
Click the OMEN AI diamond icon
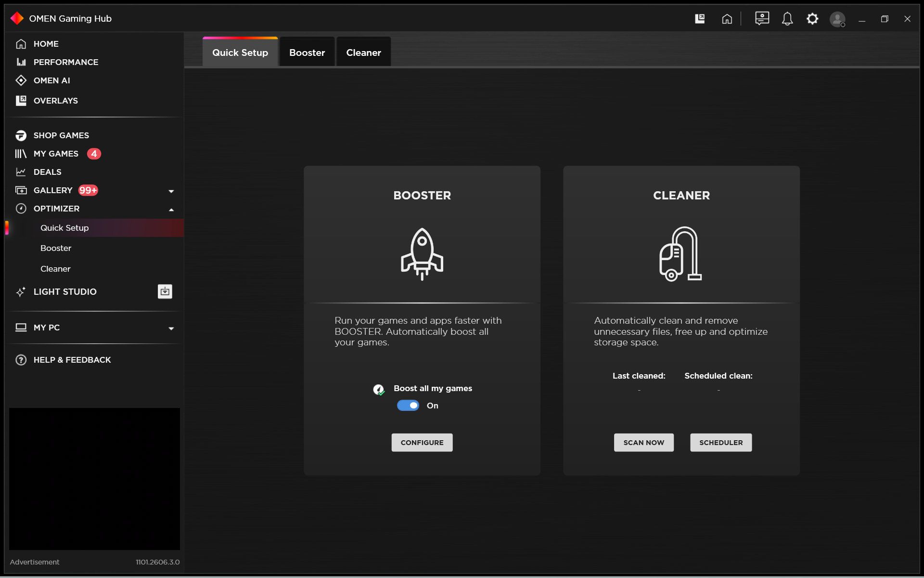click(21, 80)
